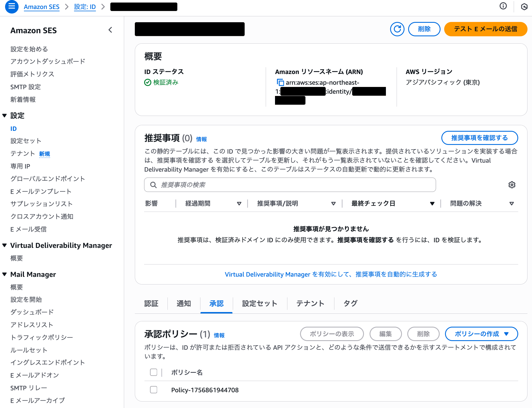Open the Virtual Deliverability Manager enable link
Image resolution: width=532 pixels, height=408 pixels.
coord(331,274)
